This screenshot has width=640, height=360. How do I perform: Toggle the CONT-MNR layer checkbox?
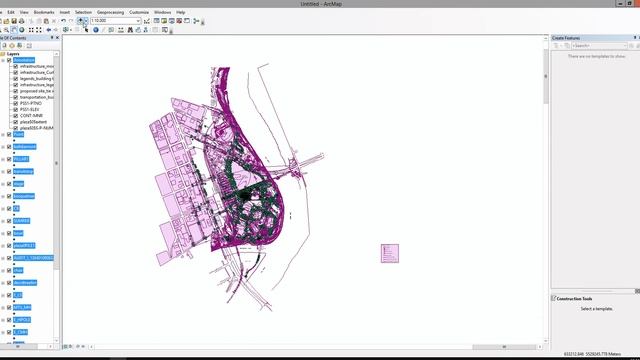[16, 116]
